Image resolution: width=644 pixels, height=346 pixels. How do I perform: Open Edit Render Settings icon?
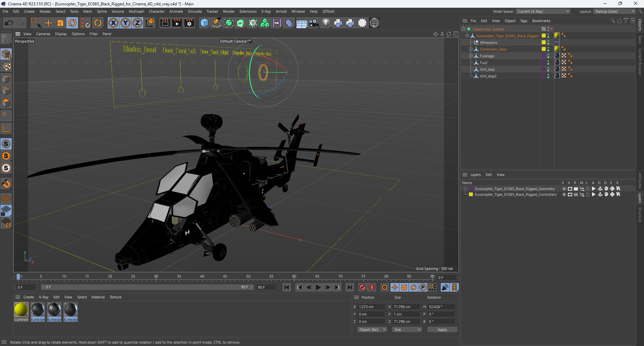click(x=189, y=23)
